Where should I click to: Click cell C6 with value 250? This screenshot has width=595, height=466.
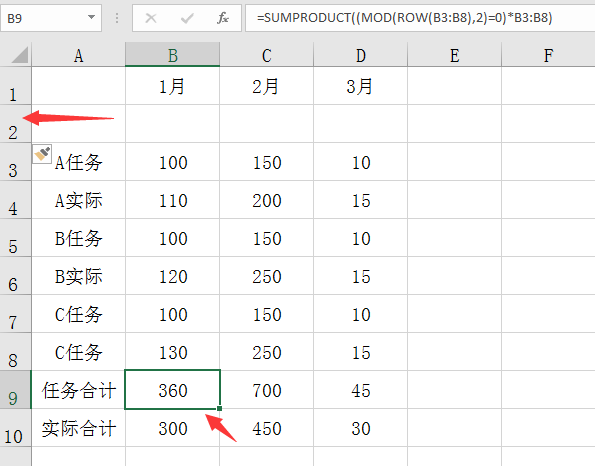point(267,276)
